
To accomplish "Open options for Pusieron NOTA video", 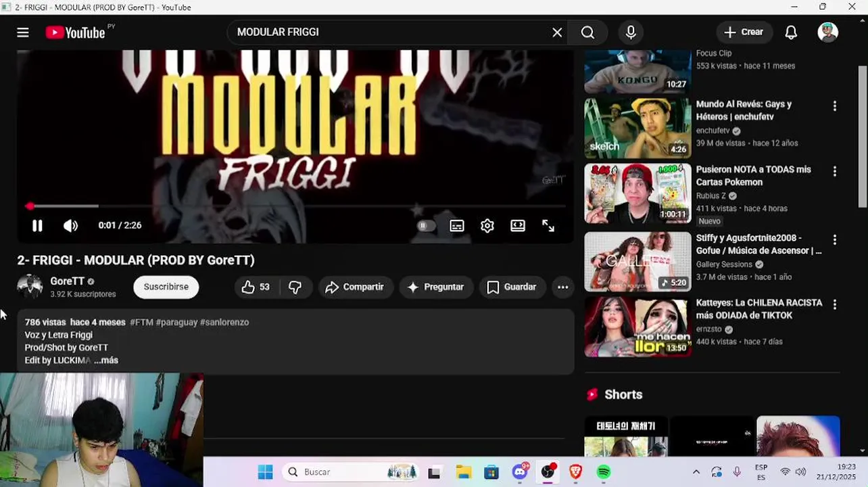I will pos(834,172).
